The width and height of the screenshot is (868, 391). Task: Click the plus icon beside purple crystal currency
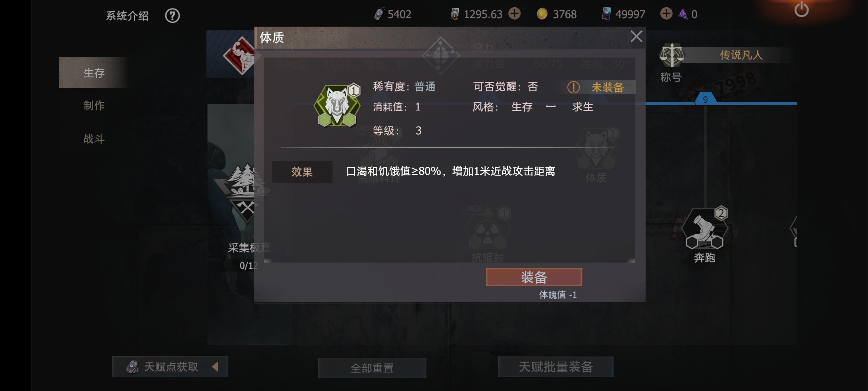666,14
